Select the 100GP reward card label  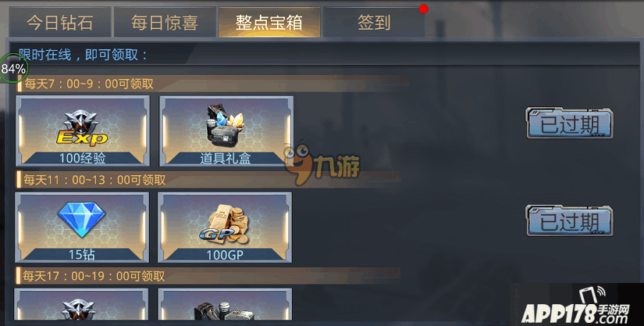[225, 255]
